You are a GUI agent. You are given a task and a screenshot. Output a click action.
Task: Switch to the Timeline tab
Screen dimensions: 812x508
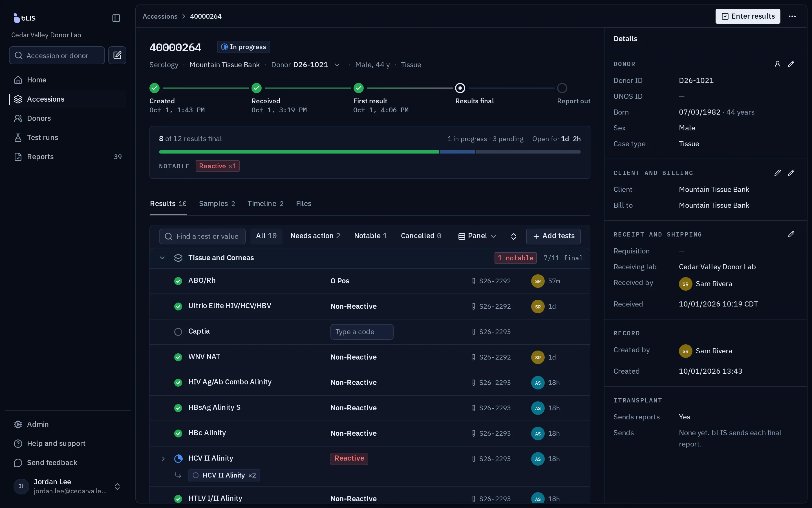click(265, 203)
